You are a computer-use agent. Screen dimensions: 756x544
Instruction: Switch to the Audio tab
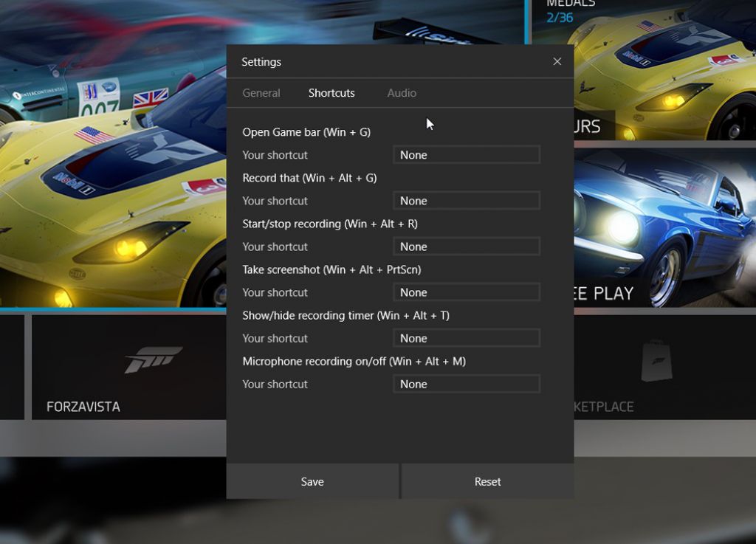tap(402, 93)
